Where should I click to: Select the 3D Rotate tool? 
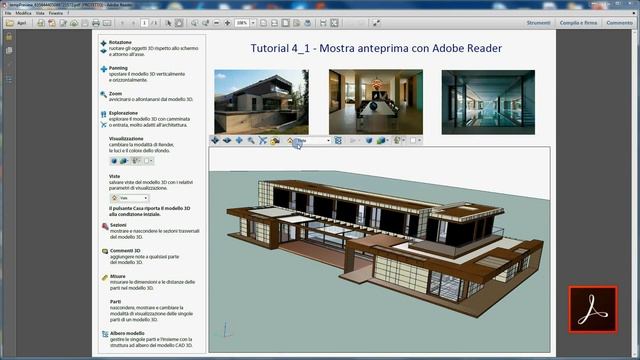click(215, 140)
